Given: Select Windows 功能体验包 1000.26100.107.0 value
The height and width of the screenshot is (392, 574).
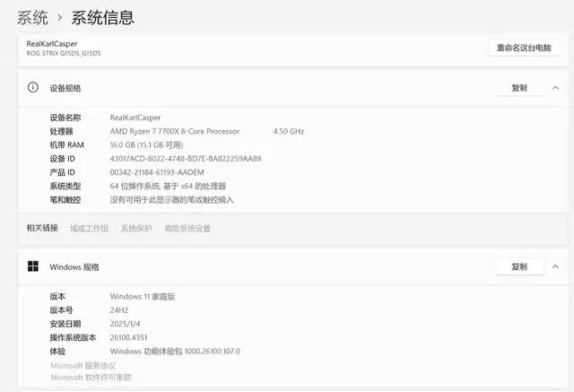Looking at the screenshot, I should [175, 352].
